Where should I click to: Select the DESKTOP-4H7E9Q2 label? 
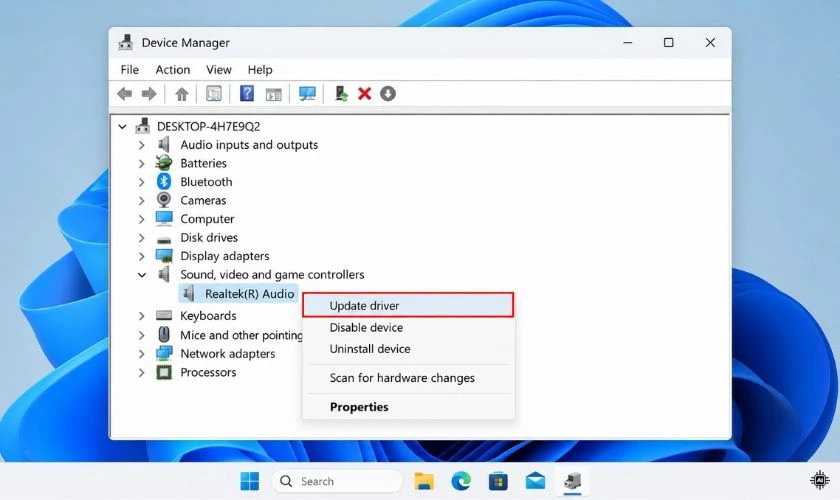[208, 126]
